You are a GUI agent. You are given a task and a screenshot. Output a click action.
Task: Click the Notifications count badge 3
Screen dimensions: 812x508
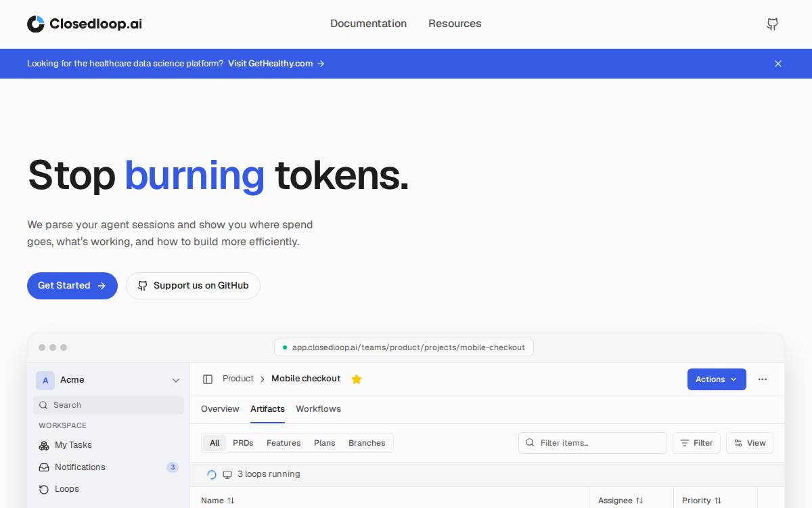tap(173, 467)
